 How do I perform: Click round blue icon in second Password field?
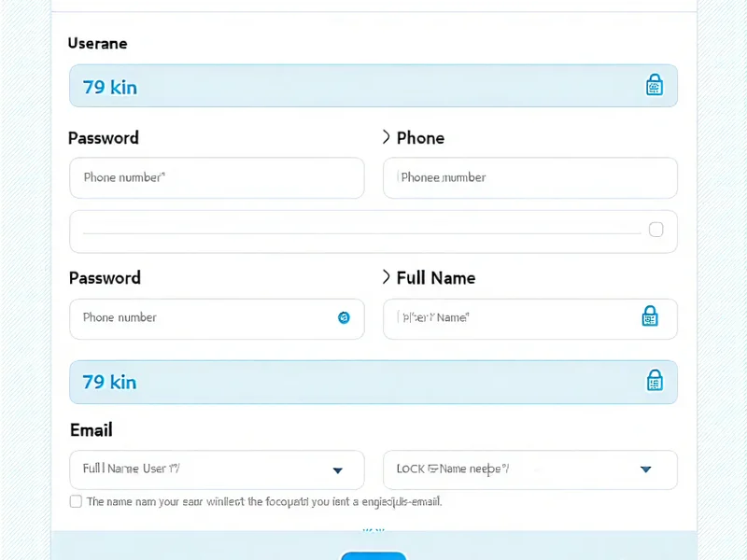pos(344,317)
